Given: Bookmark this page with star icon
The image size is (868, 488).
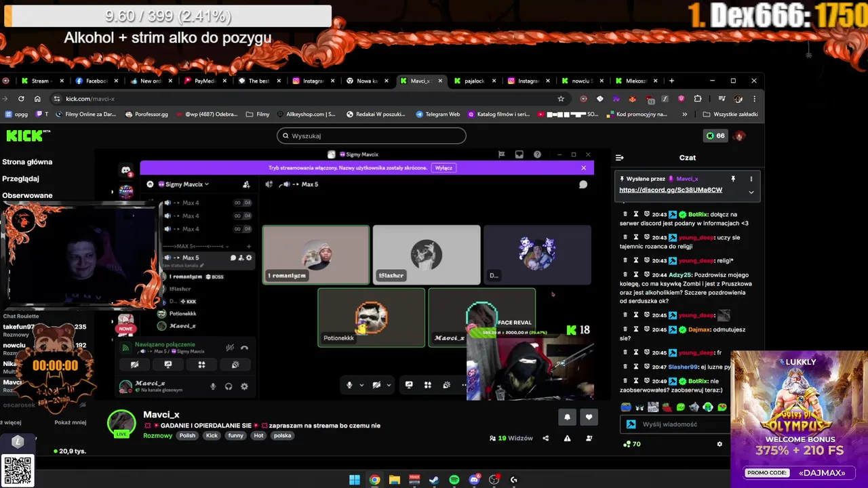Looking at the screenshot, I should point(561,99).
